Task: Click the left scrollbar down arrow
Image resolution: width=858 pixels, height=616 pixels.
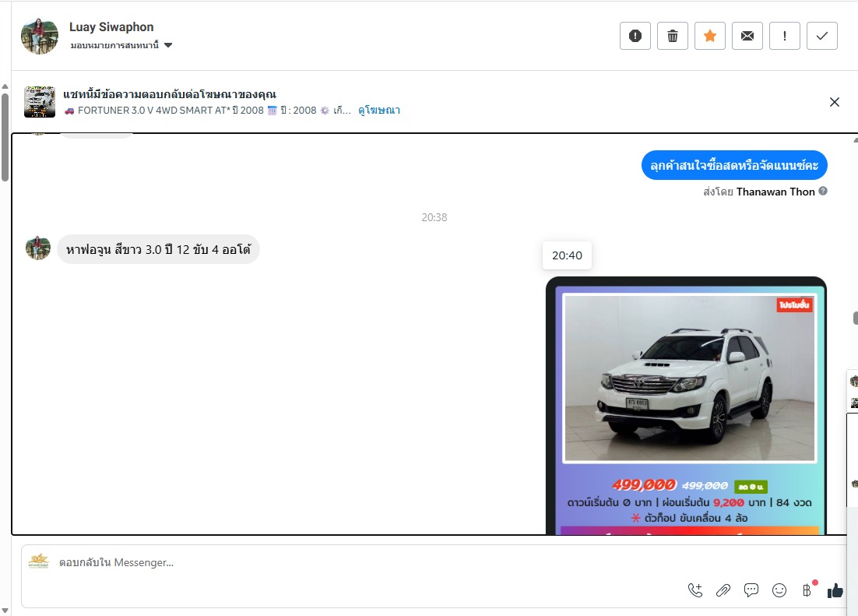Action: click(5, 611)
